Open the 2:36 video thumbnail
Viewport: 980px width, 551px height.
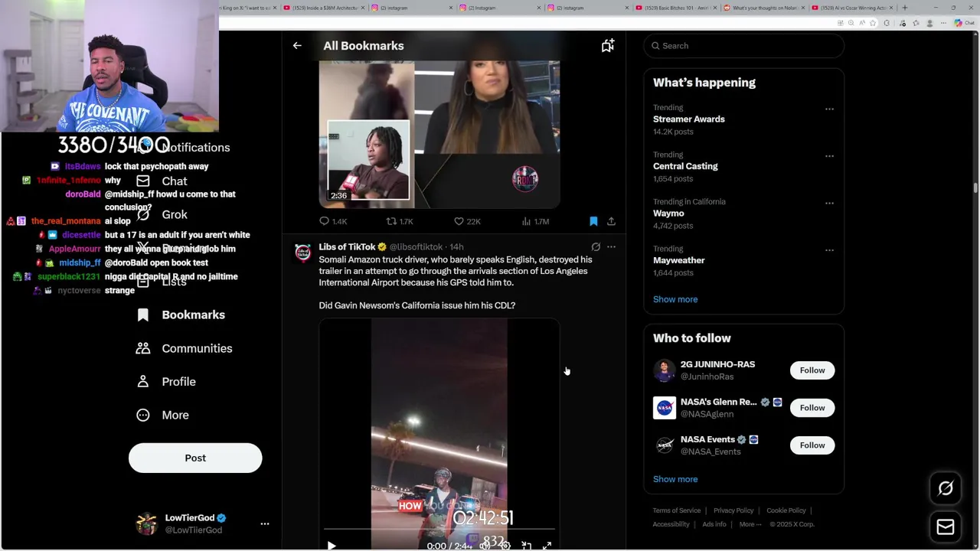coord(439,134)
